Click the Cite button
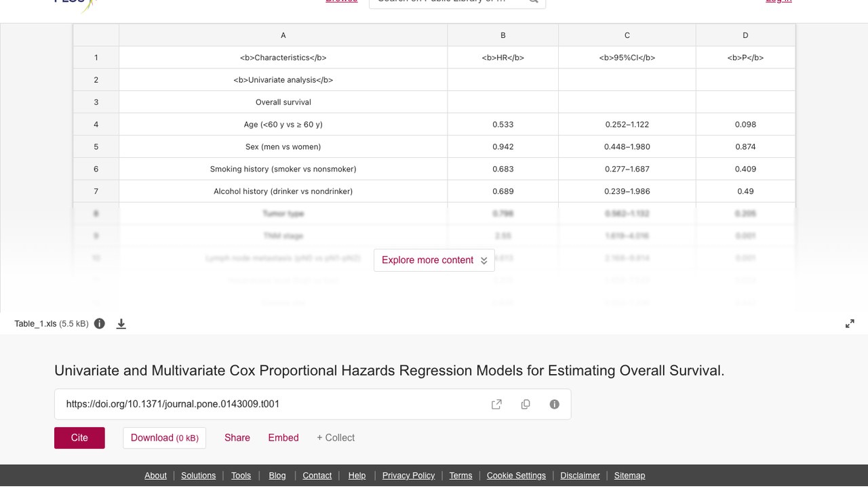 79,438
